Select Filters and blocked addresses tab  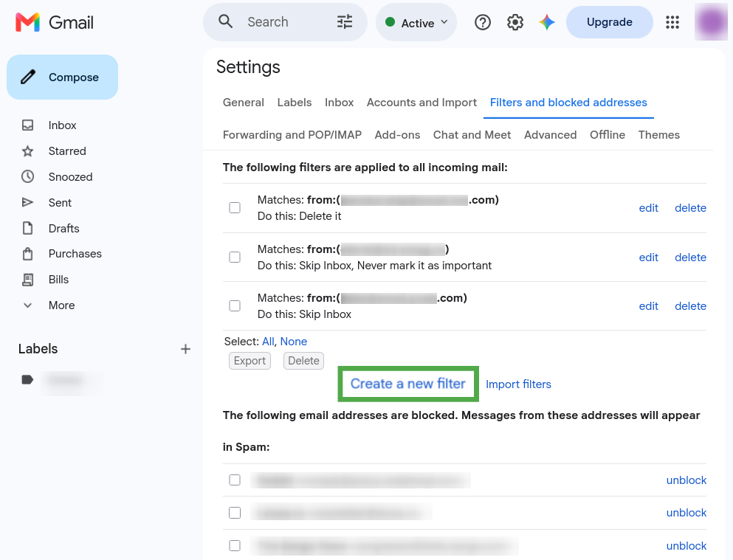point(568,103)
